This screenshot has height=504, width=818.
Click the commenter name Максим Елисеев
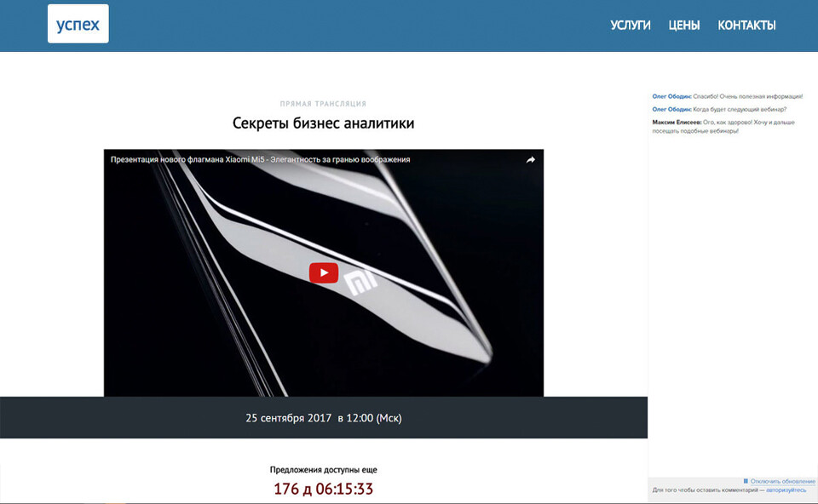pos(677,123)
